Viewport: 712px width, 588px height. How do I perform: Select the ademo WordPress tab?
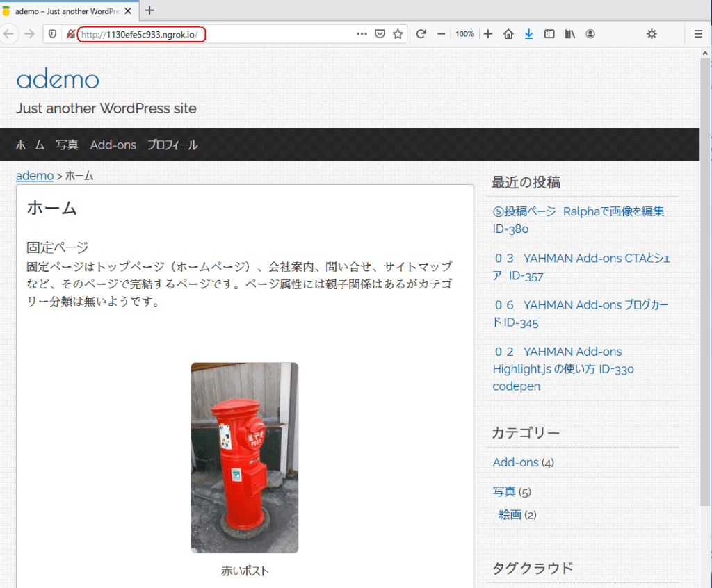tap(67, 11)
